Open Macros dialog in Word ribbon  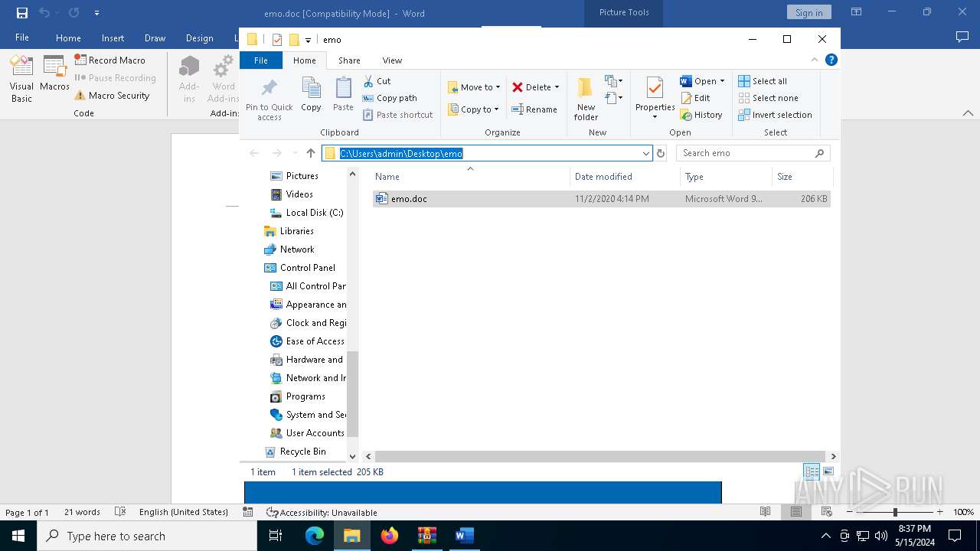[x=54, y=73]
